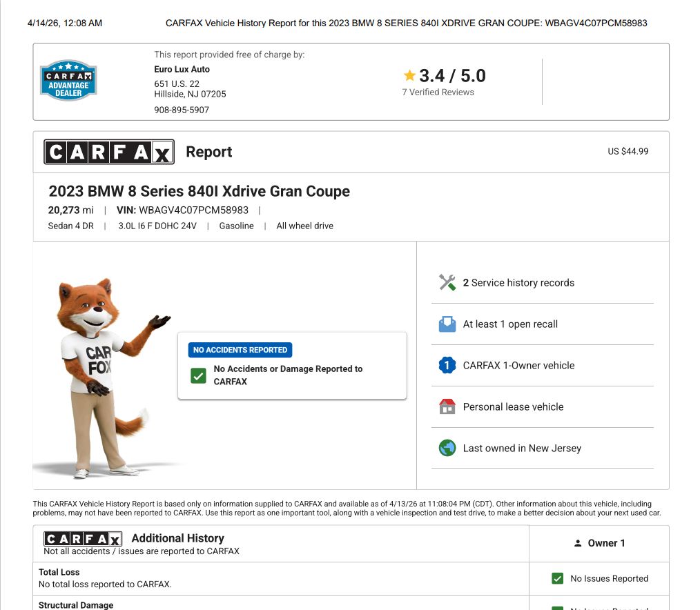
Task: Click the Owner 1 person icon
Action: tap(578, 543)
